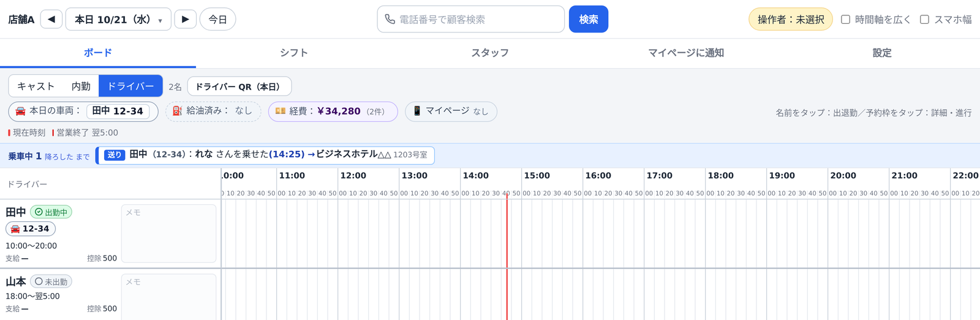Click the fuel pump icon 給油済み
Screen dimensions: 980x320
click(x=177, y=111)
